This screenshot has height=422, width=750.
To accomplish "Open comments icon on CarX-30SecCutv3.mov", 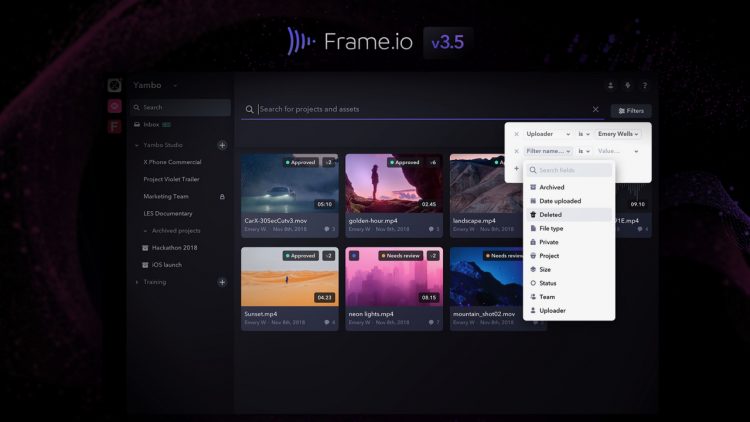I will (327, 229).
